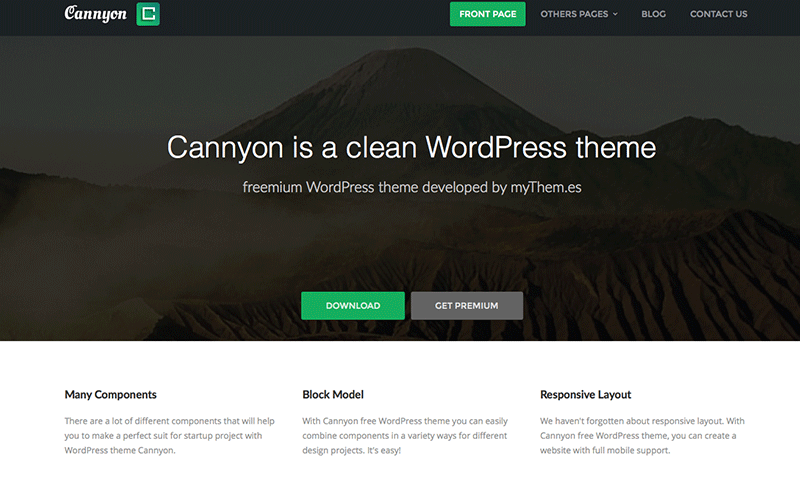Click the green Download button
The height and width of the screenshot is (501, 800).
353,306
